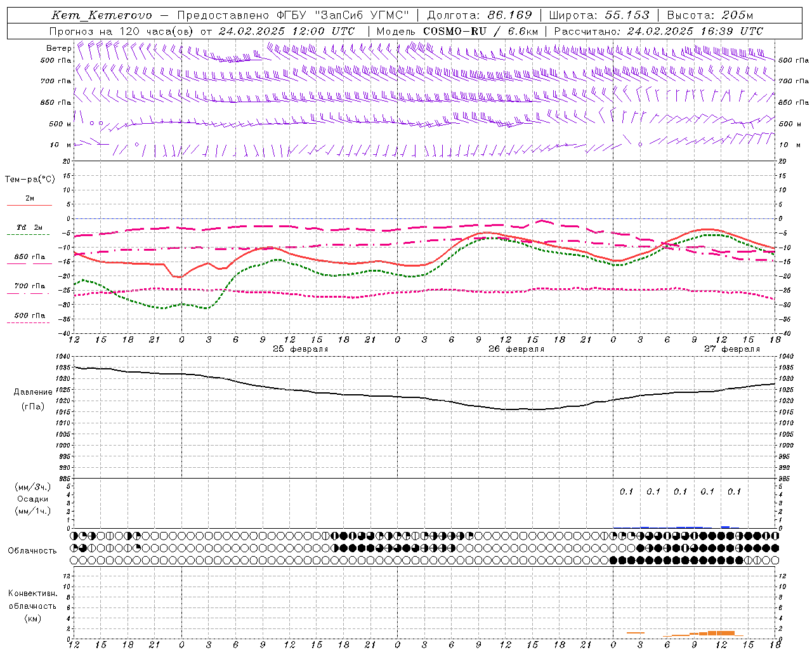812x650 pixels.
Task: Click the "(мм/3ч.)" precipitation unit label
Action: pyautogui.click(x=33, y=487)
